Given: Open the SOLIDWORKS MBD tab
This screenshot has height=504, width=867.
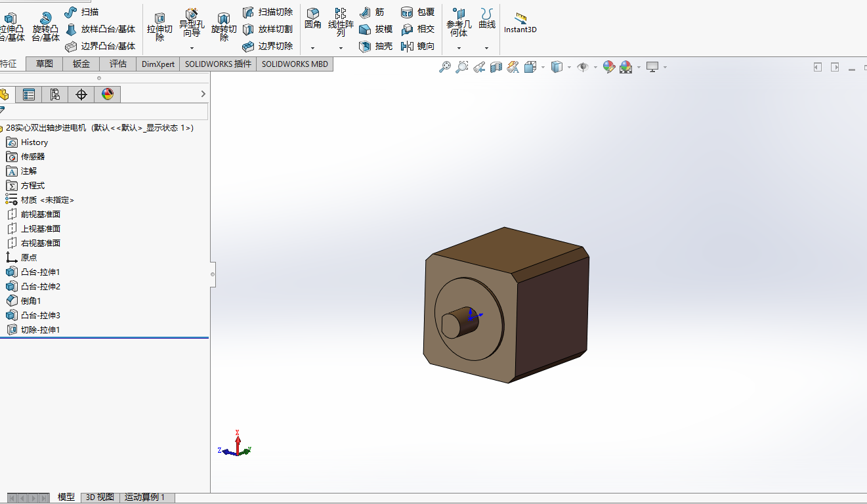Looking at the screenshot, I should click(x=295, y=64).
